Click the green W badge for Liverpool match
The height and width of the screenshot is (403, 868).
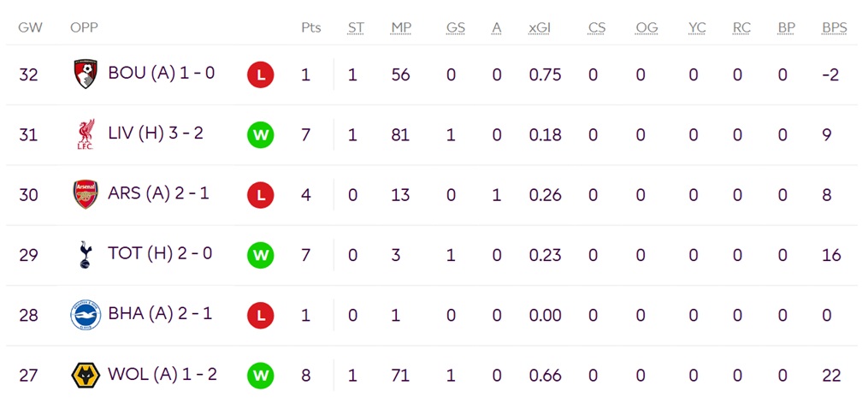pyautogui.click(x=261, y=134)
